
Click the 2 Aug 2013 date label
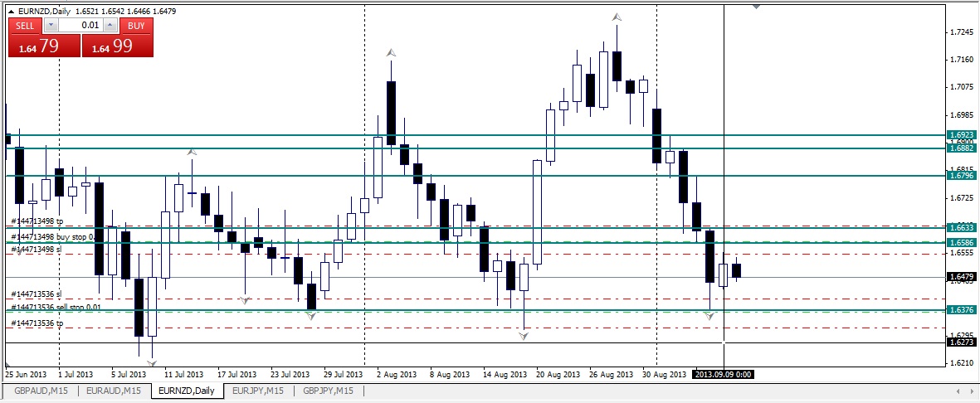coord(397,375)
